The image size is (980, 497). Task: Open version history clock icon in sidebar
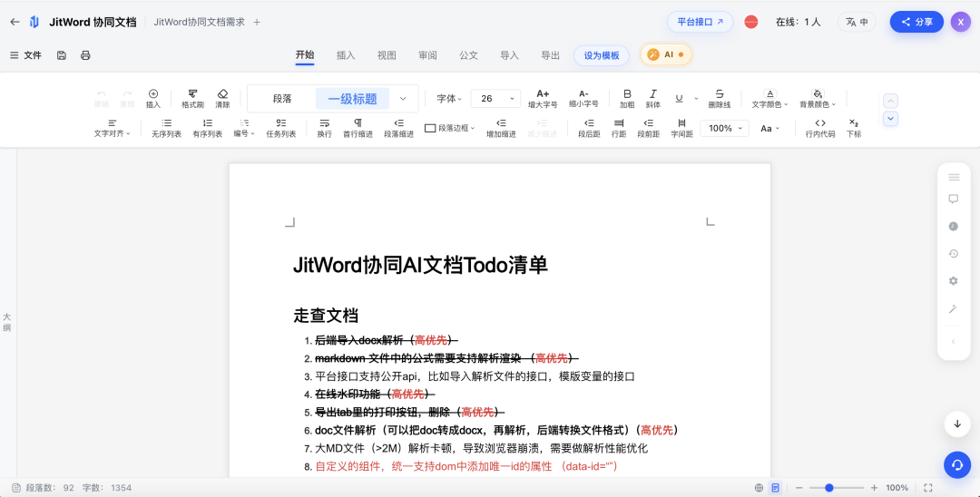pos(953,254)
